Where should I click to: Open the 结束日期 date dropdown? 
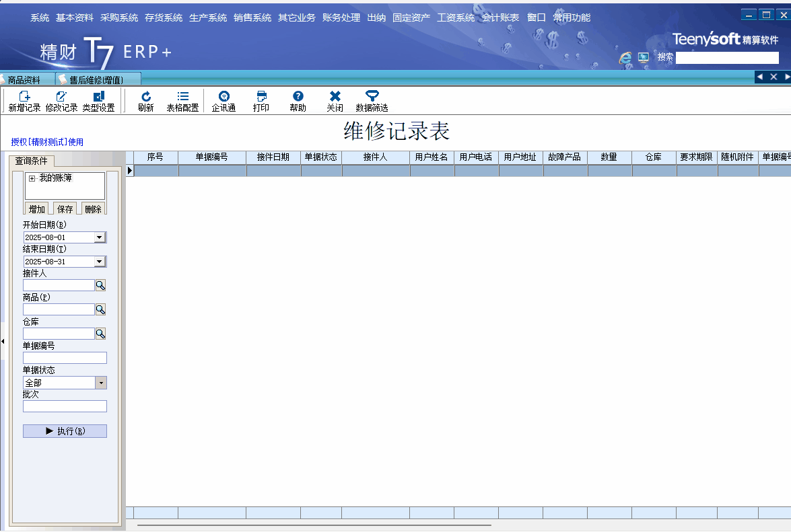pyautogui.click(x=100, y=262)
